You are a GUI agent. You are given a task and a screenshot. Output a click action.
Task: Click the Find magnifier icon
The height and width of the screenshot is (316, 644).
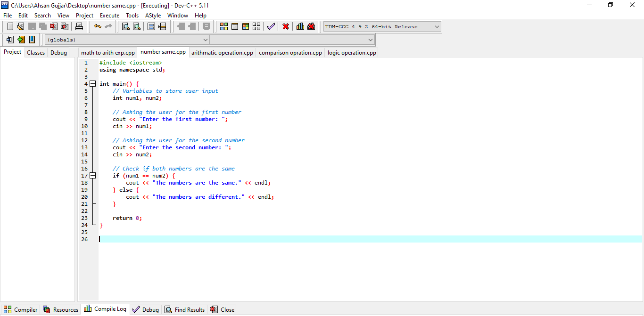126,26
